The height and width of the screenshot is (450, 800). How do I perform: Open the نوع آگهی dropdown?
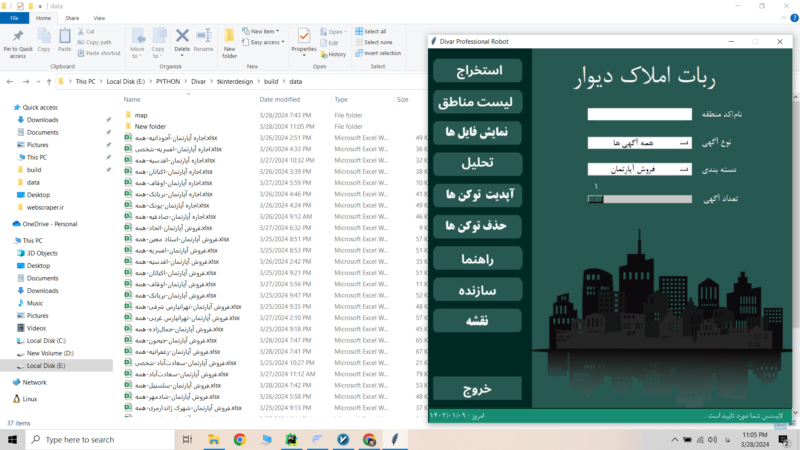(639, 142)
